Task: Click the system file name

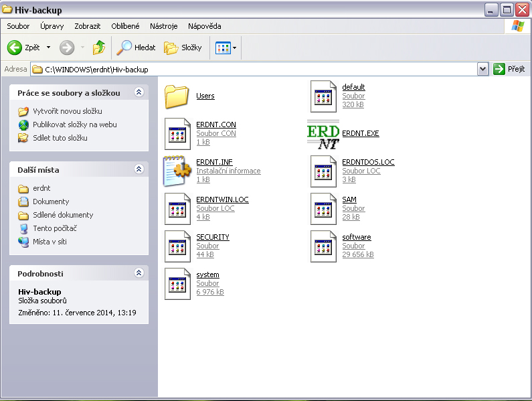Action: [207, 274]
